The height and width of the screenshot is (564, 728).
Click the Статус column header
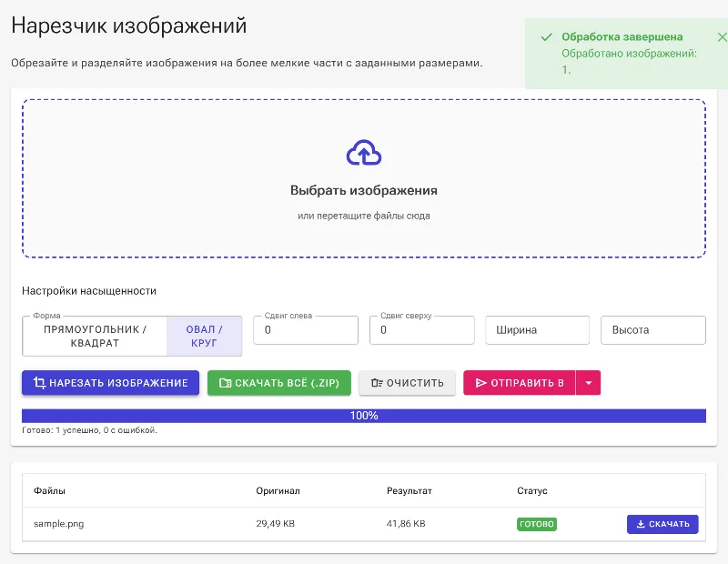tap(532, 490)
